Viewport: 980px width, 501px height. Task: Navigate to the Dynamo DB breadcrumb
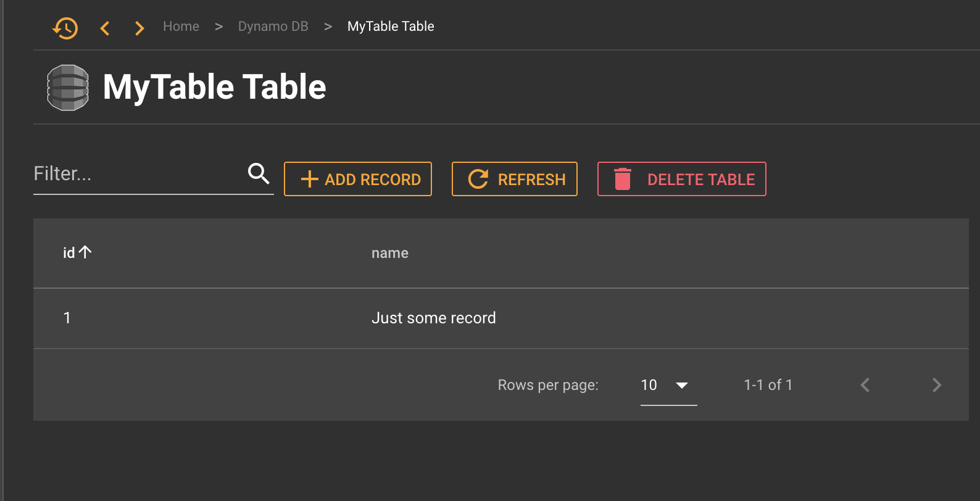(273, 27)
